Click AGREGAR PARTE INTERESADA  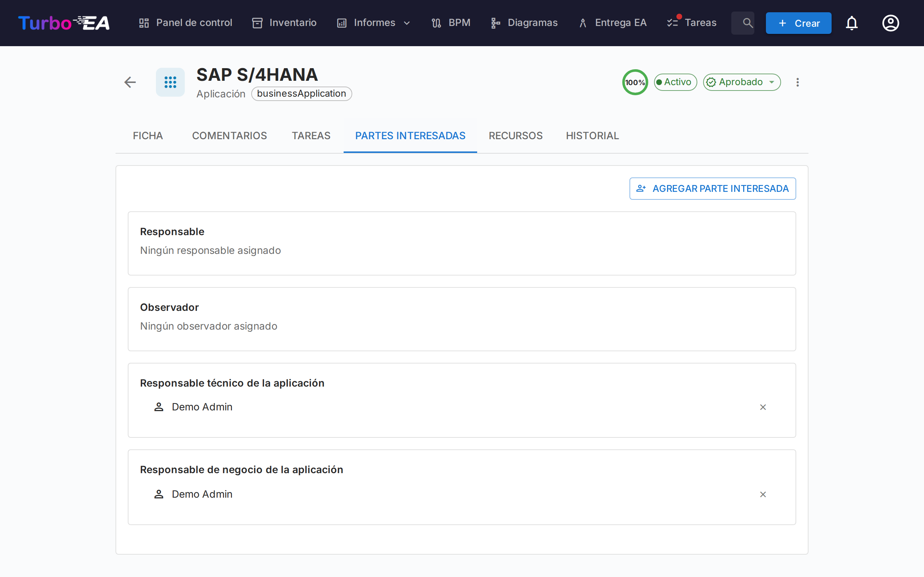712,188
